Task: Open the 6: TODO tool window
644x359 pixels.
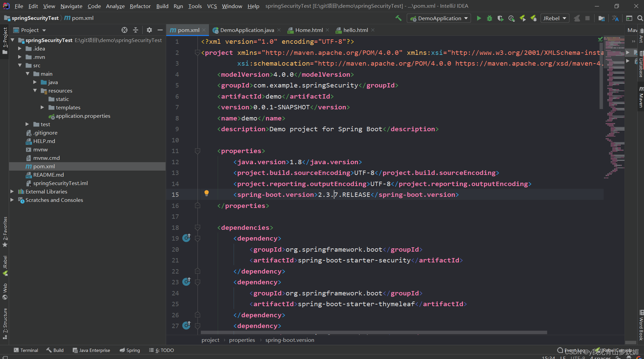Action: [162, 350]
